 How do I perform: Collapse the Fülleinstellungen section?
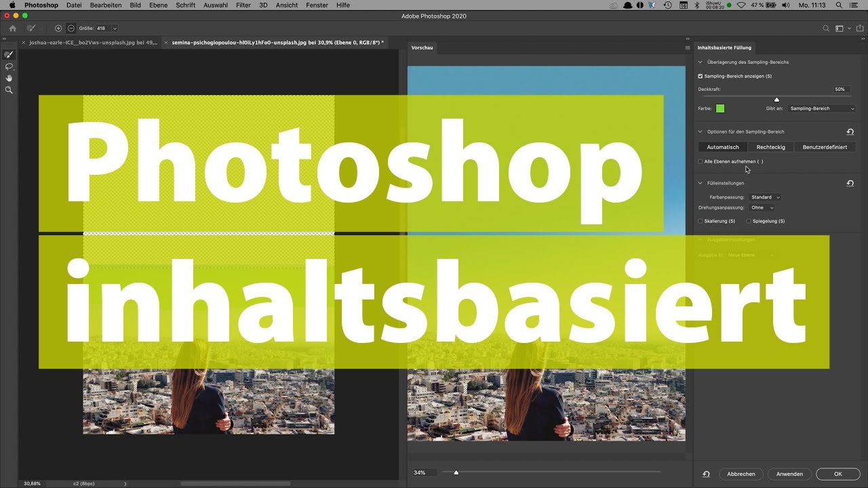701,183
